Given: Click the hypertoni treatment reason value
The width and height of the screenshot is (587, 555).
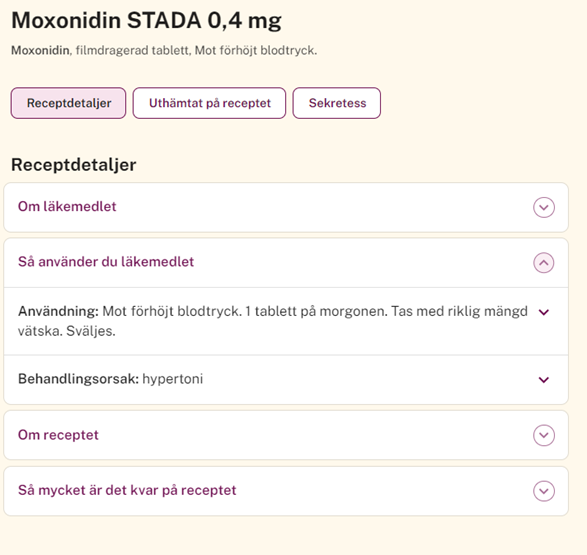Looking at the screenshot, I should tap(173, 379).
